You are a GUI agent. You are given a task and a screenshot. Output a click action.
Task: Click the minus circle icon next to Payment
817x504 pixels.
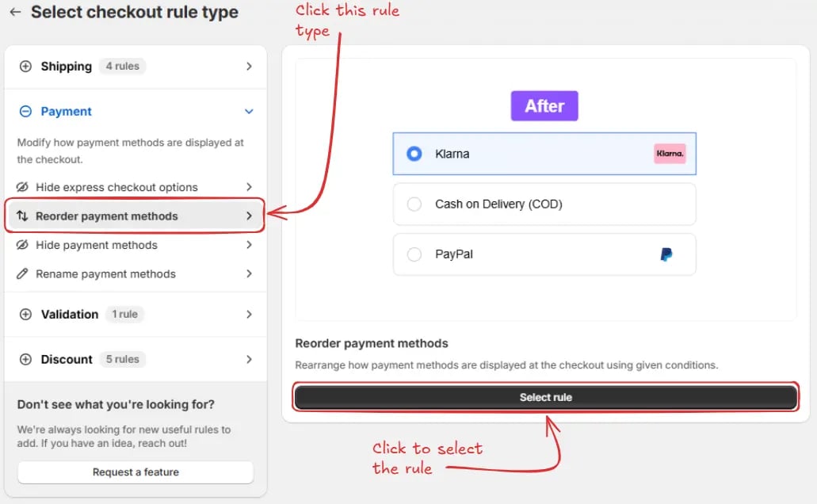tap(25, 111)
